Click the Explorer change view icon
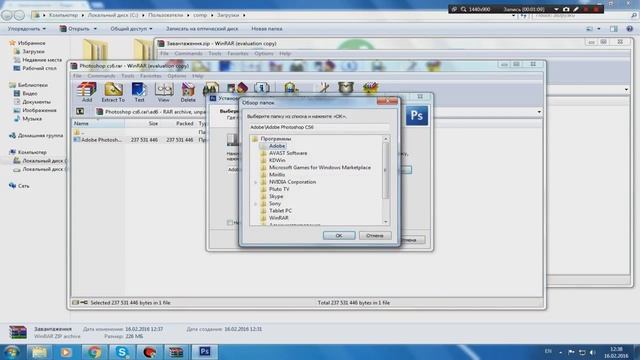This screenshot has height=360, width=640. pyautogui.click(x=589, y=29)
